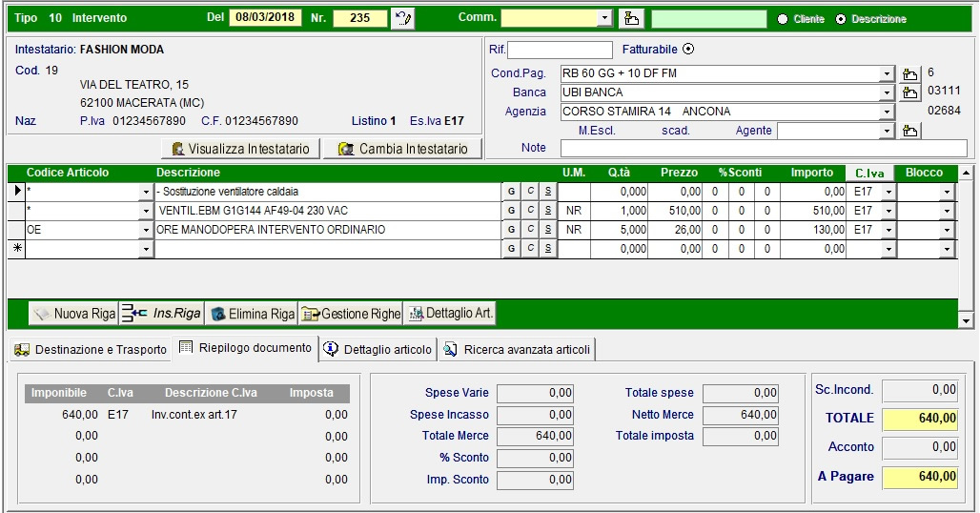
Task: Expand the Cond.Pag. dropdown arrow
Action: pyautogui.click(x=887, y=73)
